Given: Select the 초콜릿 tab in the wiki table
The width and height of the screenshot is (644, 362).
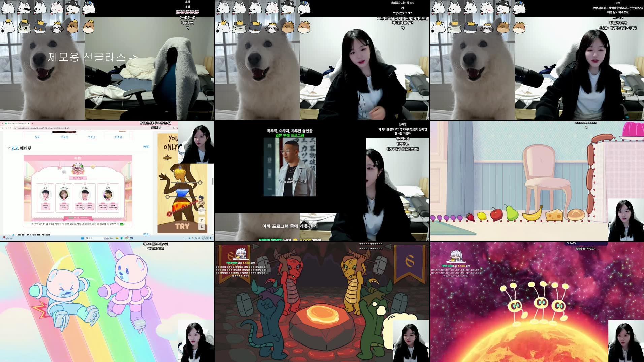Looking at the screenshot, I should click(64, 137).
